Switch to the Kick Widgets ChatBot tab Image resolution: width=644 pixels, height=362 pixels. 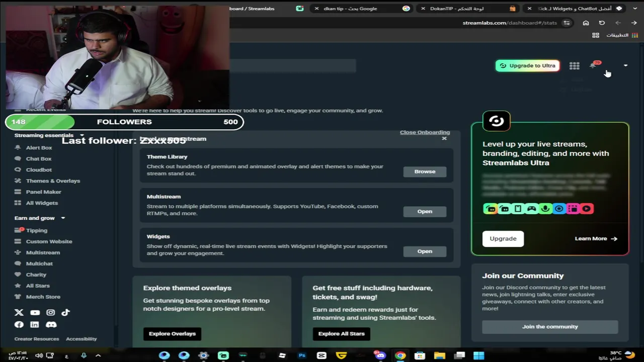[x=575, y=9]
